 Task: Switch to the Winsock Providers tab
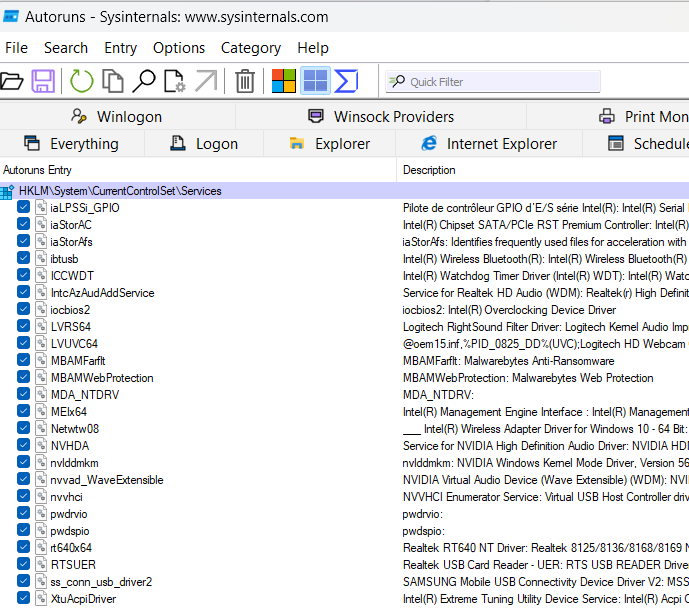[x=381, y=116]
